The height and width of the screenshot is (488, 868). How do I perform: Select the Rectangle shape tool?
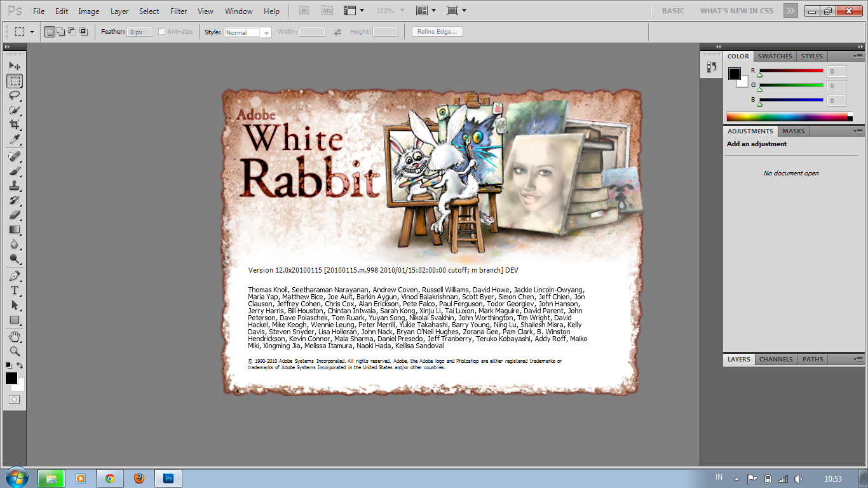click(15, 320)
